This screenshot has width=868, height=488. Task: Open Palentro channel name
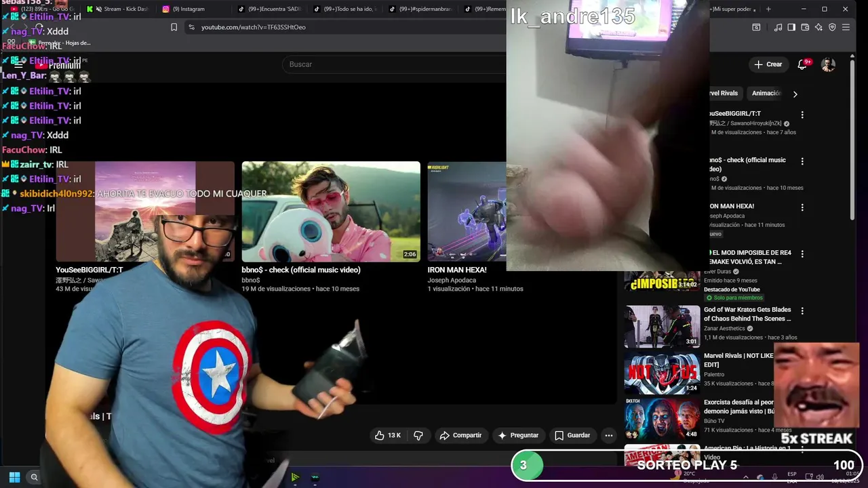pyautogui.click(x=714, y=375)
